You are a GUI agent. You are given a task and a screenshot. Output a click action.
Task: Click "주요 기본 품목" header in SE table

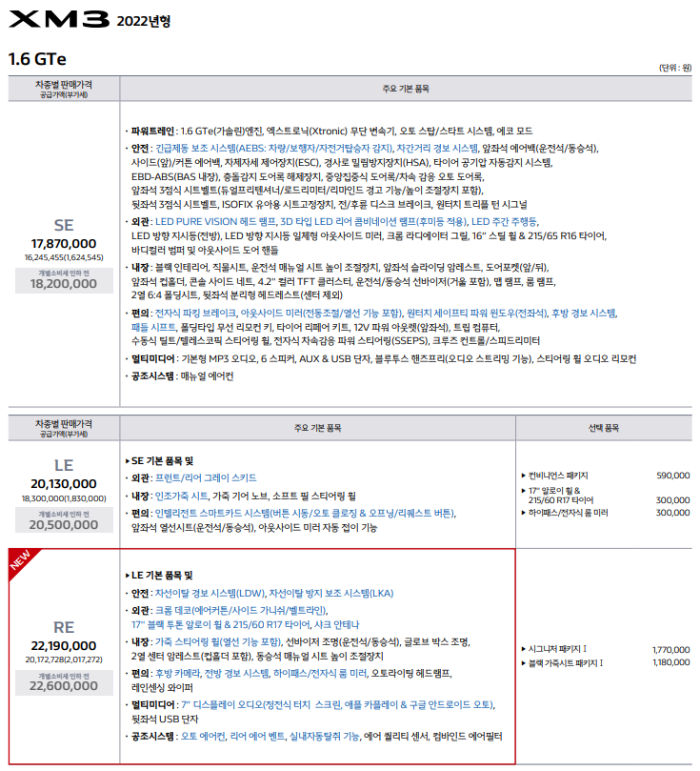pyautogui.click(x=406, y=89)
